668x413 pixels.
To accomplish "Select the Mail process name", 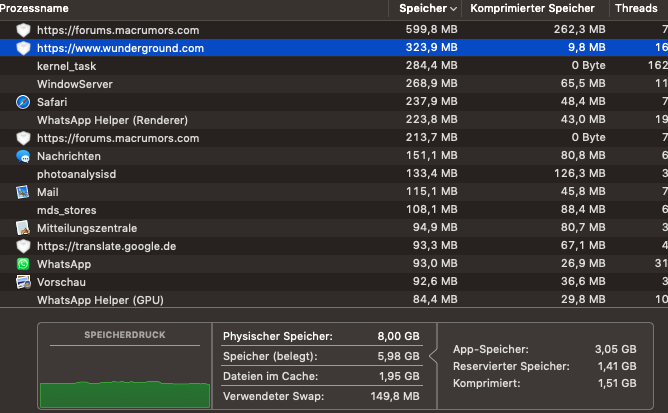I will click(48, 192).
